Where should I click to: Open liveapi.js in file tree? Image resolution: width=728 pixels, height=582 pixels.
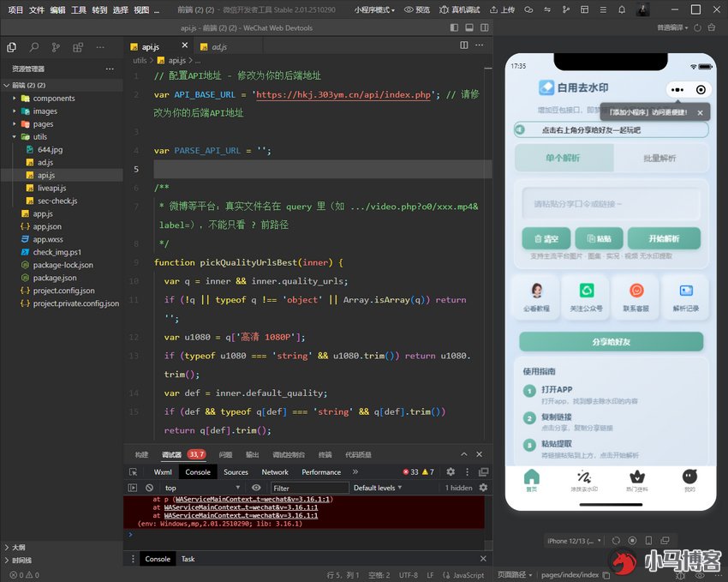[52, 188]
